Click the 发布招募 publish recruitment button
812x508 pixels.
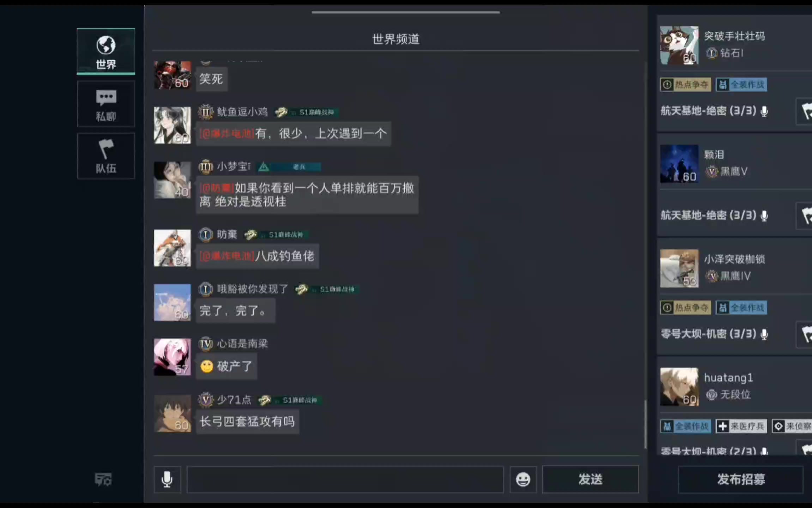(x=741, y=479)
